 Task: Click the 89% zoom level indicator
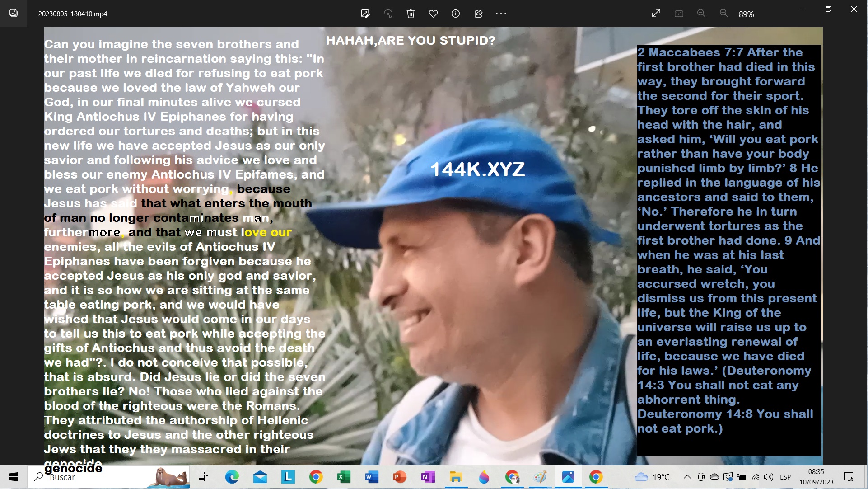pyautogui.click(x=746, y=14)
